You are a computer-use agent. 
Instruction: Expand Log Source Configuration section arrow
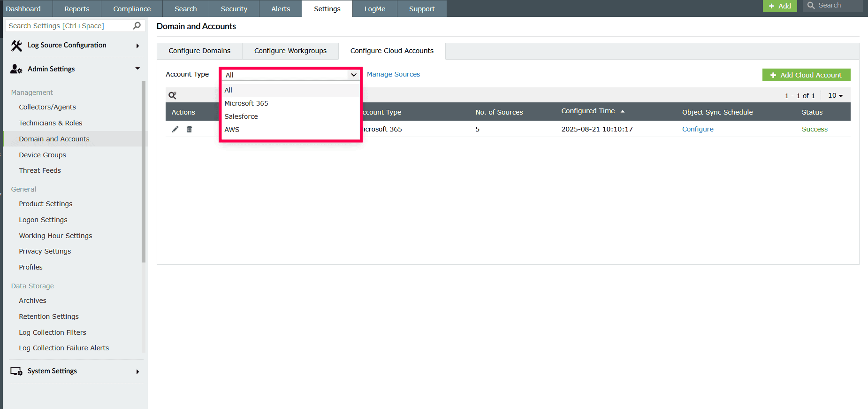[x=137, y=46]
